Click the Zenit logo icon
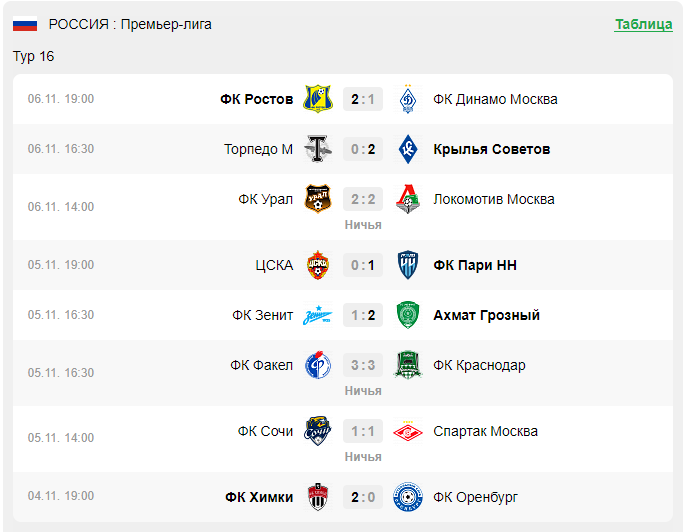 tap(318, 315)
